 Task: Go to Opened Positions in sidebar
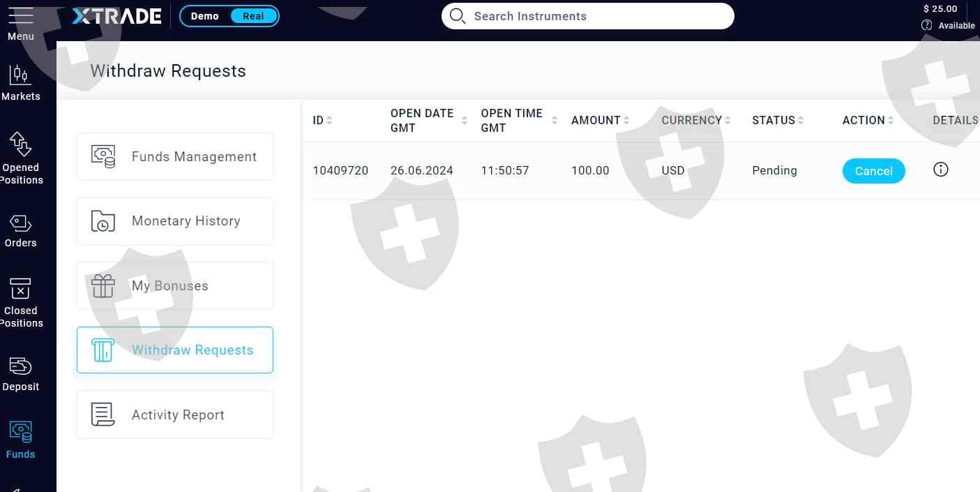click(20, 158)
